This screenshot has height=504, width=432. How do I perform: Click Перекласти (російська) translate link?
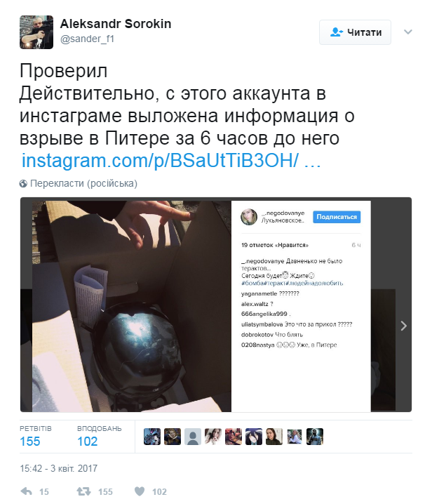83,183
